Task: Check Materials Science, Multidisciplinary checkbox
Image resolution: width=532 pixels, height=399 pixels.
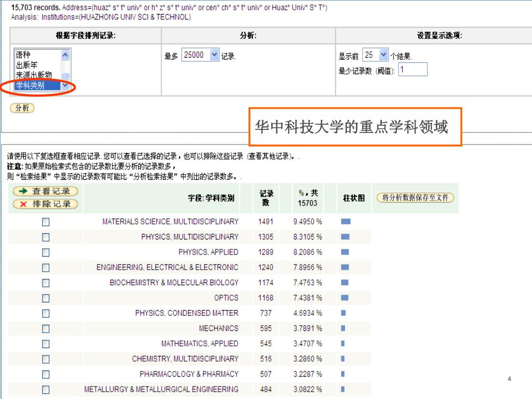Action: (x=46, y=222)
